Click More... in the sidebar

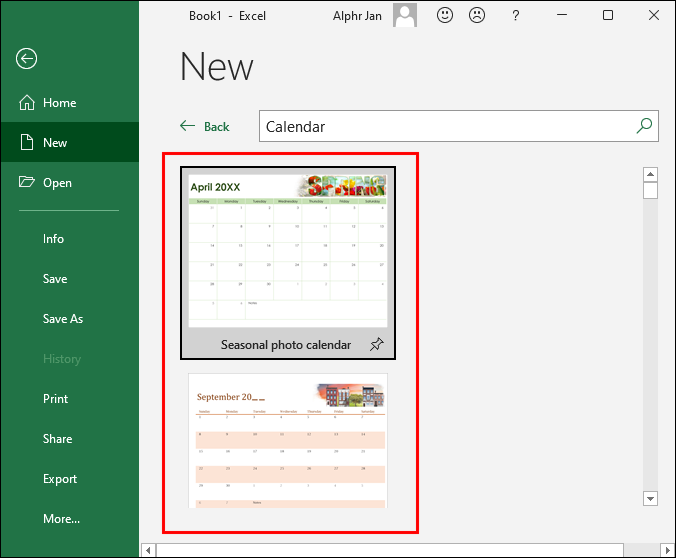[x=69, y=519]
